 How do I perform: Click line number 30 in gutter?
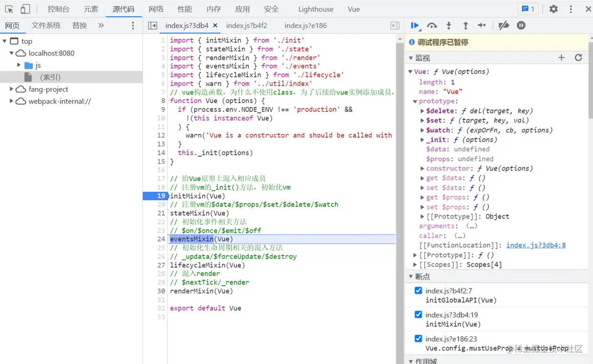coord(161,291)
